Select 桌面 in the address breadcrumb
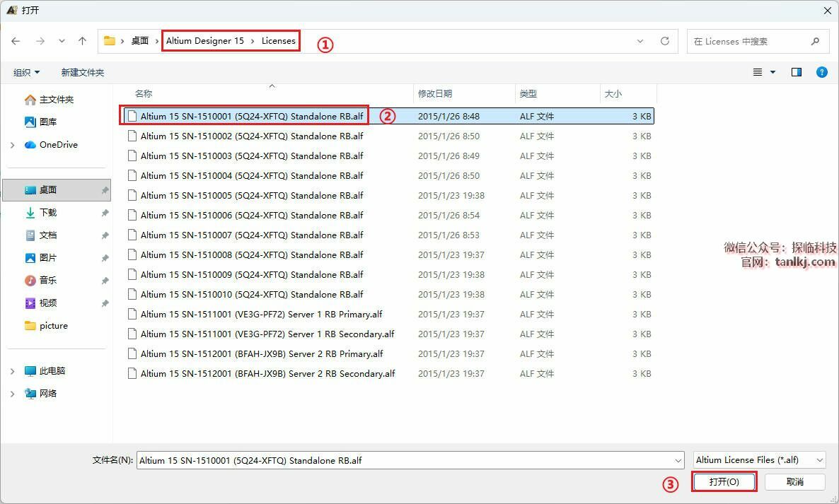The height and width of the screenshot is (504, 839). [x=139, y=40]
